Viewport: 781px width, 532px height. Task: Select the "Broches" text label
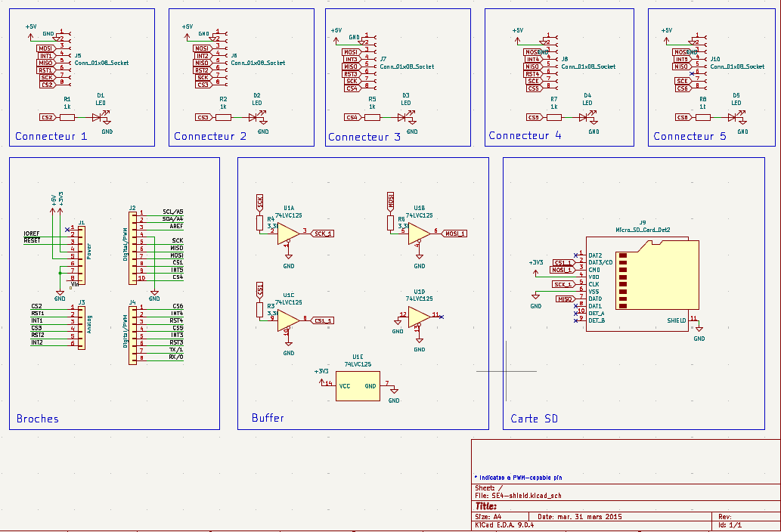[x=37, y=419]
